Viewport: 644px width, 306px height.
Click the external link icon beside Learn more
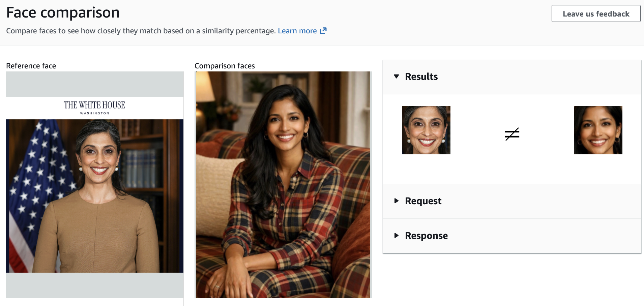tap(323, 31)
